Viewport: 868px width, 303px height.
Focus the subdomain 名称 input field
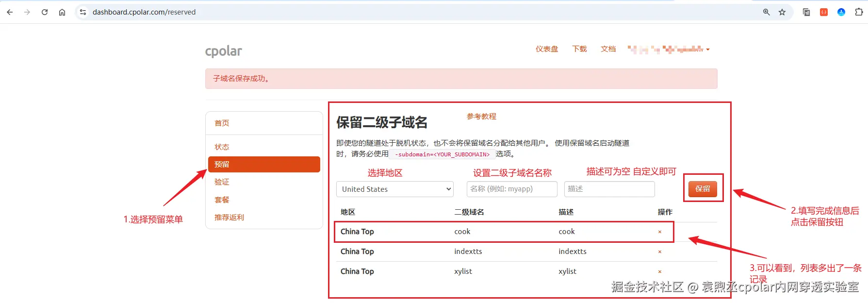tap(512, 189)
